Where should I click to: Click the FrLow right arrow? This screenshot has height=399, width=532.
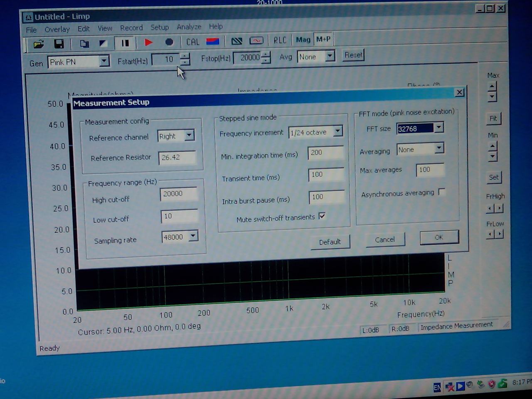click(499, 234)
